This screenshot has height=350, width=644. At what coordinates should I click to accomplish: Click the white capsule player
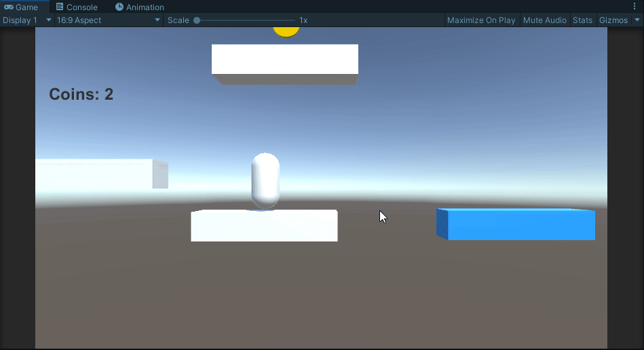point(265,180)
